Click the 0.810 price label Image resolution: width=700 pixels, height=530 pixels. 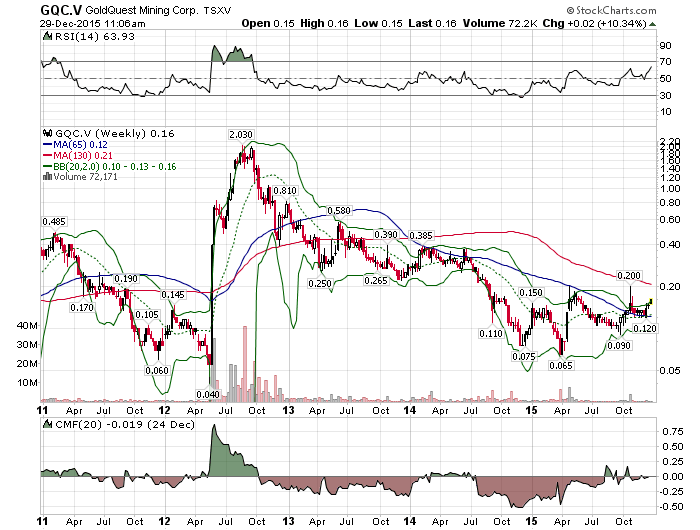(285, 191)
